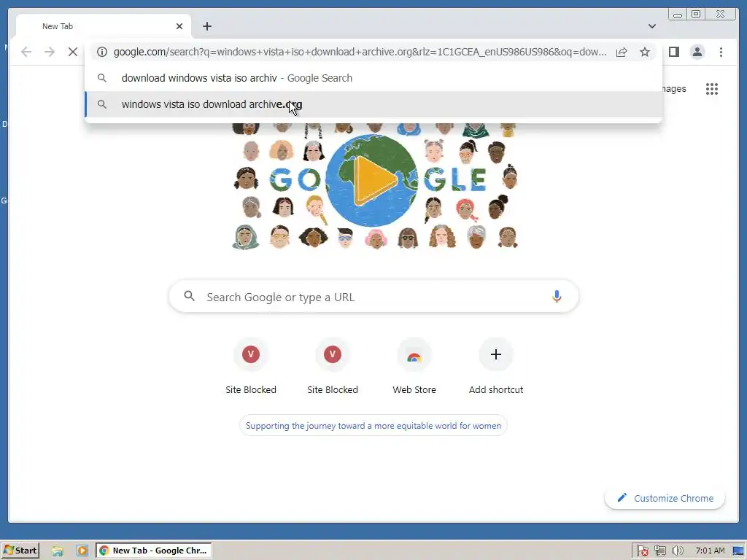The height and width of the screenshot is (560, 747).
Task: Click the 'Search Google or type a URL' box
Action: click(373, 297)
